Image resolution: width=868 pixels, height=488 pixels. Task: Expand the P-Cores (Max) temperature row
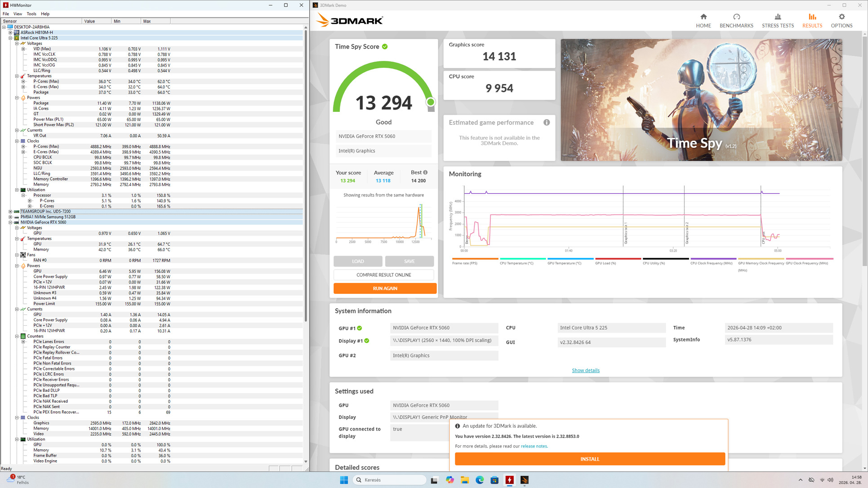tap(23, 81)
